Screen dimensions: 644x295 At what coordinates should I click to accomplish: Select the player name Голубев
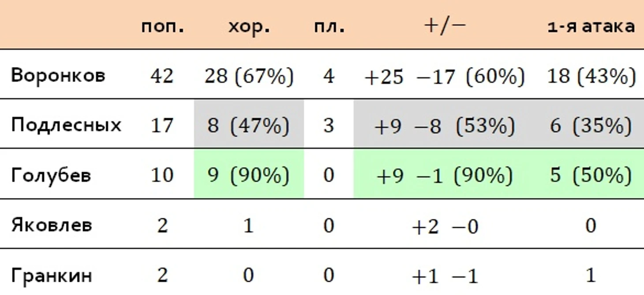click(51, 175)
